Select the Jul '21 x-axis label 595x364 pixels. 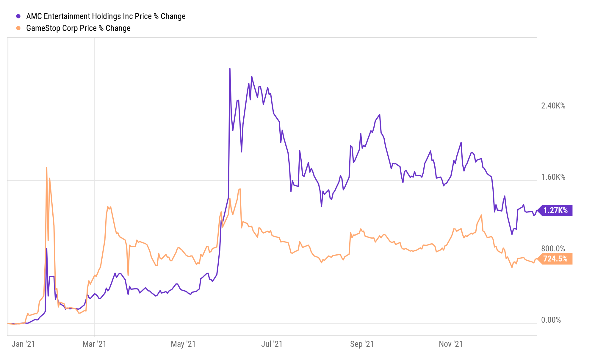pos(272,344)
